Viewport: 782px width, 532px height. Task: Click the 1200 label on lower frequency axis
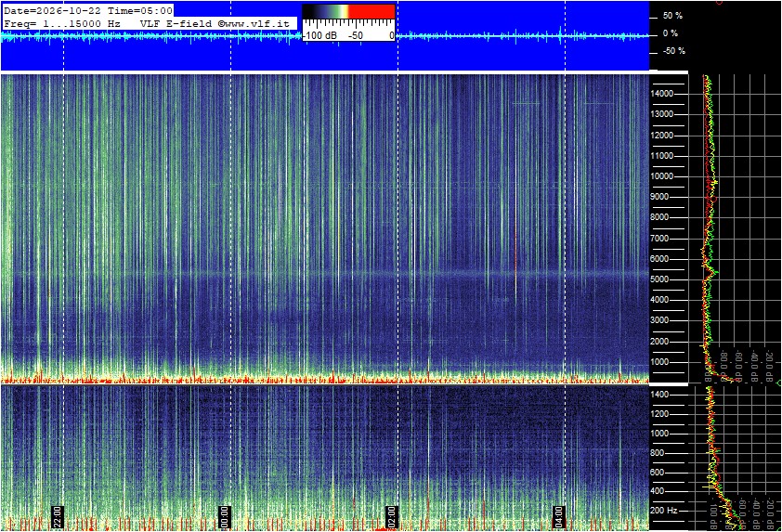[659, 414]
